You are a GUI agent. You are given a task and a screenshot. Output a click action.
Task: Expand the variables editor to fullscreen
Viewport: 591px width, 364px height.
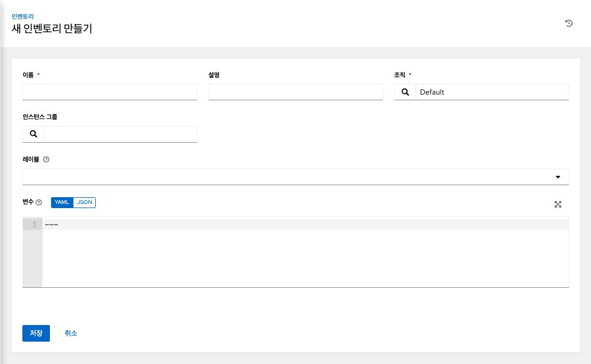point(557,204)
